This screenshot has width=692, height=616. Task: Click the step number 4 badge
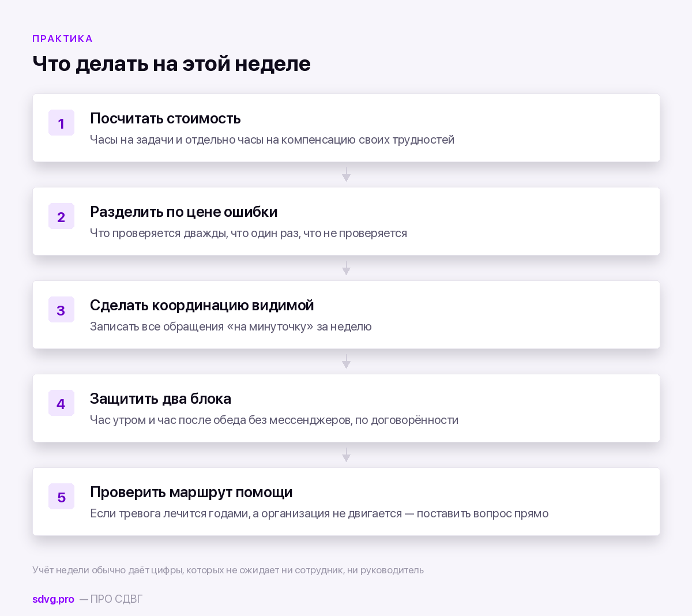click(x=61, y=403)
